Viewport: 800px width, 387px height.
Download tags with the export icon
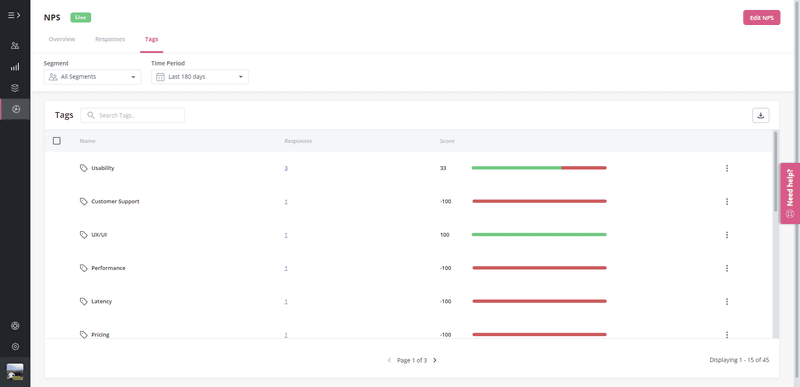click(x=761, y=115)
